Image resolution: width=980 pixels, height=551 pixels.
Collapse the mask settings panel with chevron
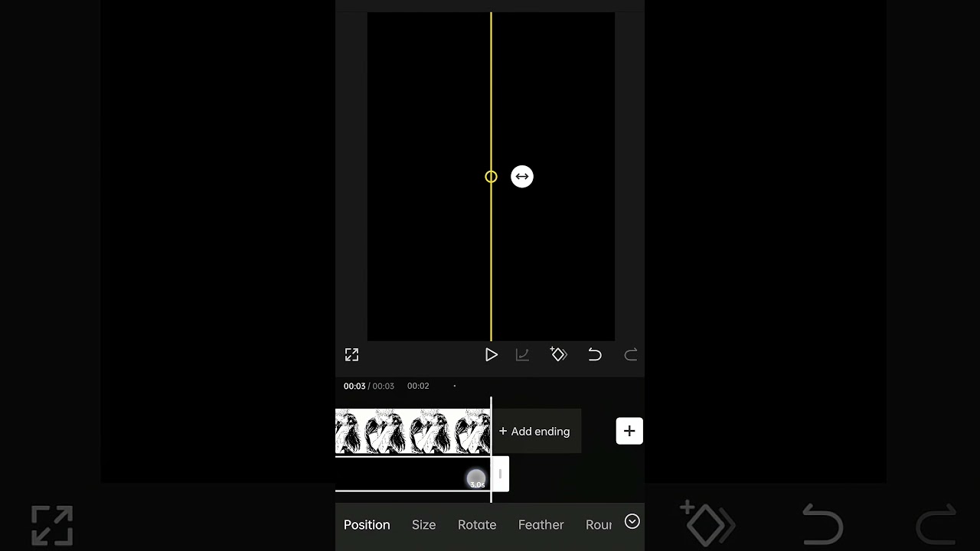click(632, 521)
